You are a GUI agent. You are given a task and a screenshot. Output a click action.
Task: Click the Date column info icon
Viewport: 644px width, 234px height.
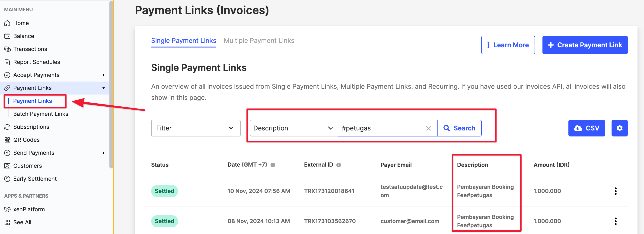(x=273, y=165)
